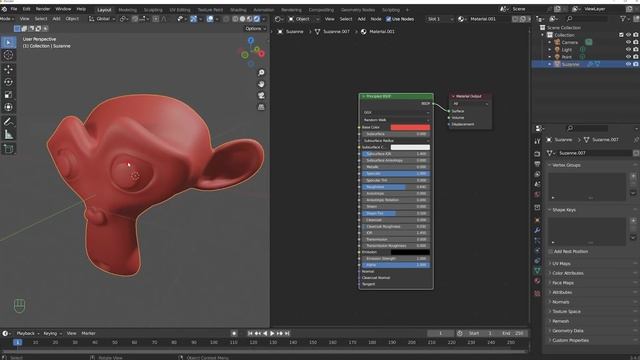Switch to the UV Editing workspace tab
Image resolution: width=640 pixels, height=360 pixels.
180,10
